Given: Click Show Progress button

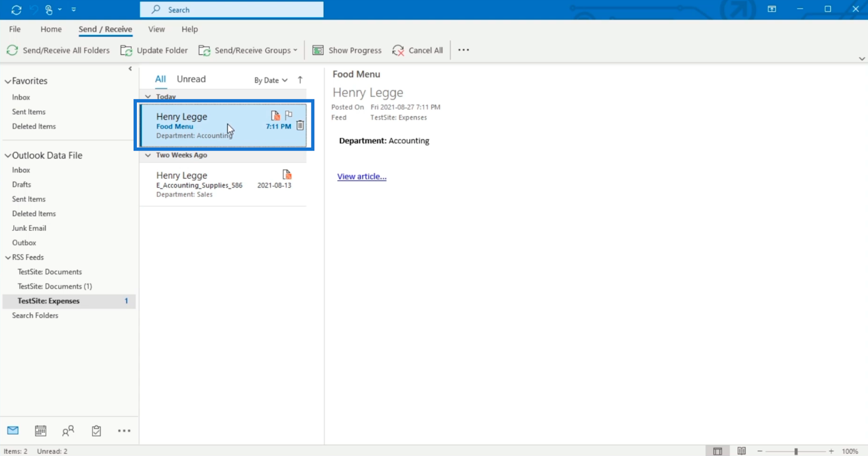Looking at the screenshot, I should 347,50.
